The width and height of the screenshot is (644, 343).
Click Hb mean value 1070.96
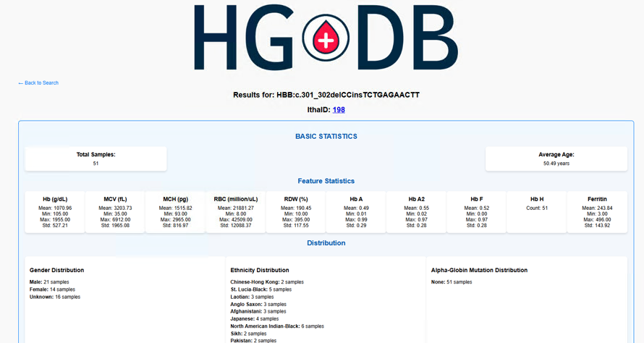click(x=55, y=208)
